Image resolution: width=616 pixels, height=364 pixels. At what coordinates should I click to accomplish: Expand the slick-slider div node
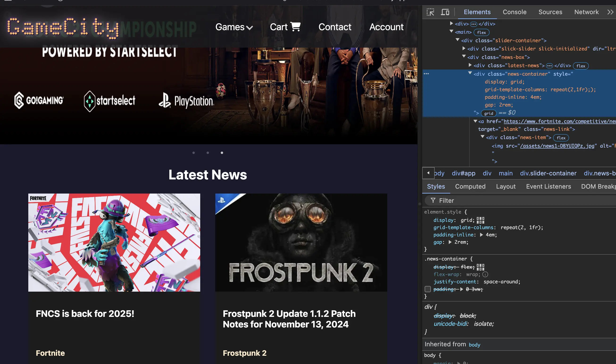click(x=464, y=48)
